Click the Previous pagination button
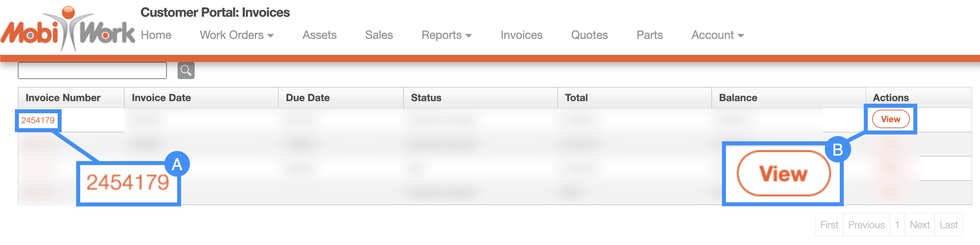Image resolution: width=980 pixels, height=245 pixels. coord(866,225)
